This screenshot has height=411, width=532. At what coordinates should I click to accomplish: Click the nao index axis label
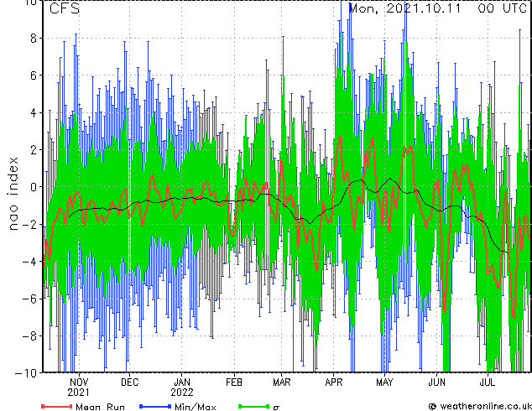point(13,193)
